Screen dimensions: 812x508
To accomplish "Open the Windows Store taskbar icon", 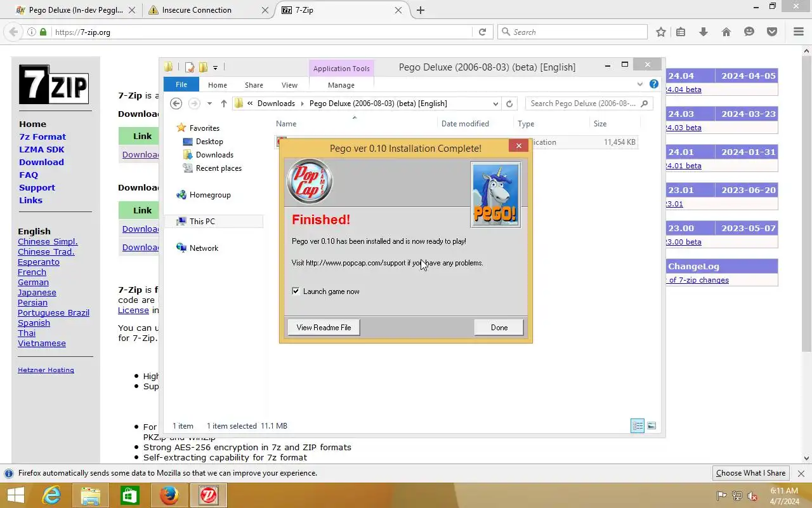I will pyautogui.click(x=129, y=495).
